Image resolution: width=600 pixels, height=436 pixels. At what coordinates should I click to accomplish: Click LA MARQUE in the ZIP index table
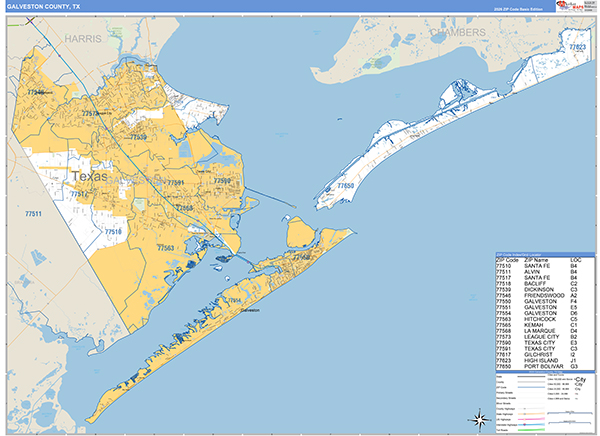click(540, 331)
